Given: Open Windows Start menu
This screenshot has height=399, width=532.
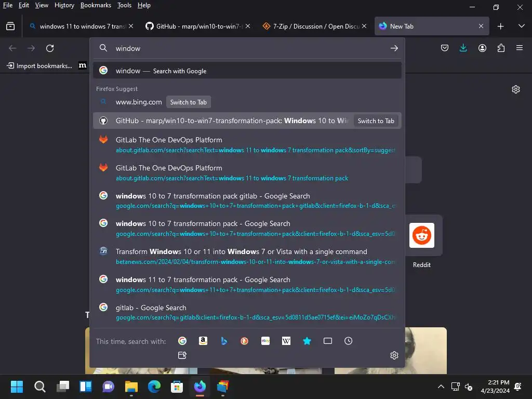Looking at the screenshot, I should point(17,387).
